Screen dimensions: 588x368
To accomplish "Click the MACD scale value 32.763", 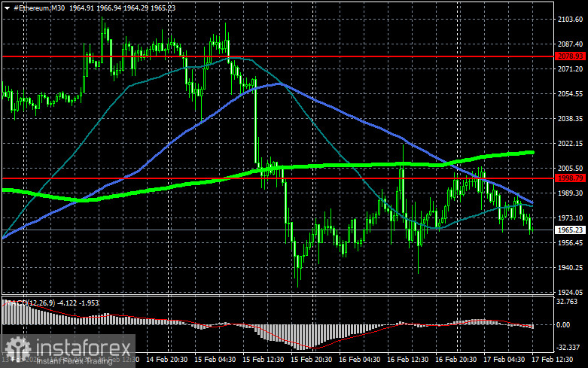I will [568, 302].
